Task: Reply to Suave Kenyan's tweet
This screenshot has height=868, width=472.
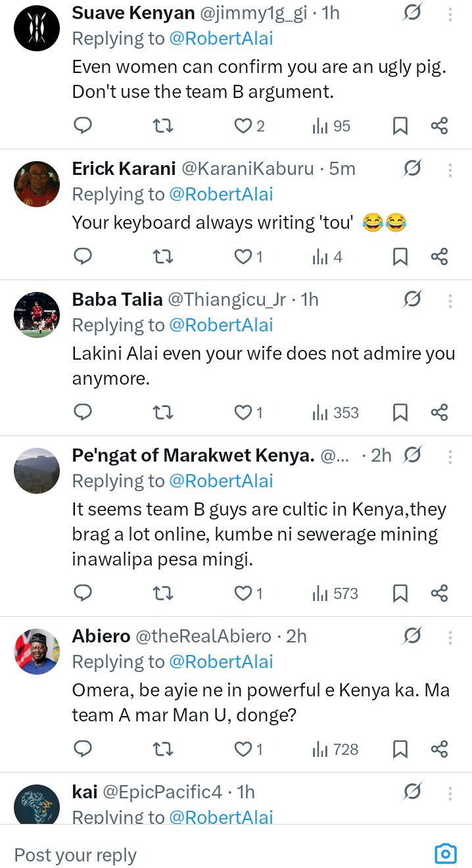Action: coord(83,126)
